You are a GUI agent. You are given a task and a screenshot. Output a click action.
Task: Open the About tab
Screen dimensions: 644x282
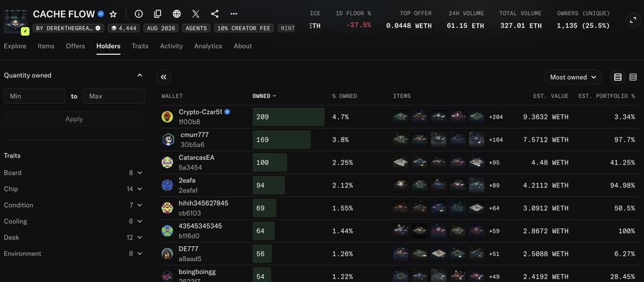[243, 46]
